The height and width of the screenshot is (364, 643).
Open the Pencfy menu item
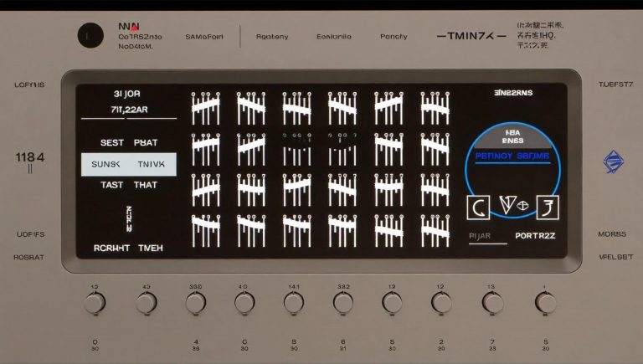[394, 37]
